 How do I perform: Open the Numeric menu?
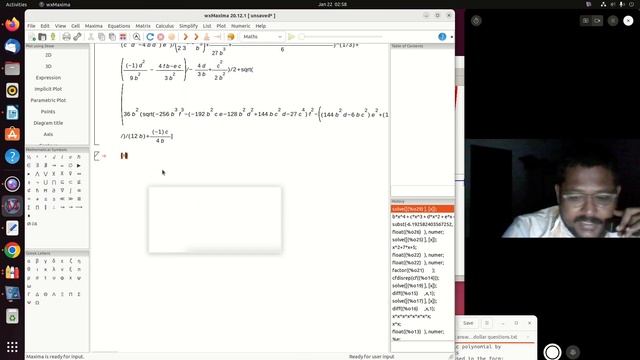[x=240, y=26]
